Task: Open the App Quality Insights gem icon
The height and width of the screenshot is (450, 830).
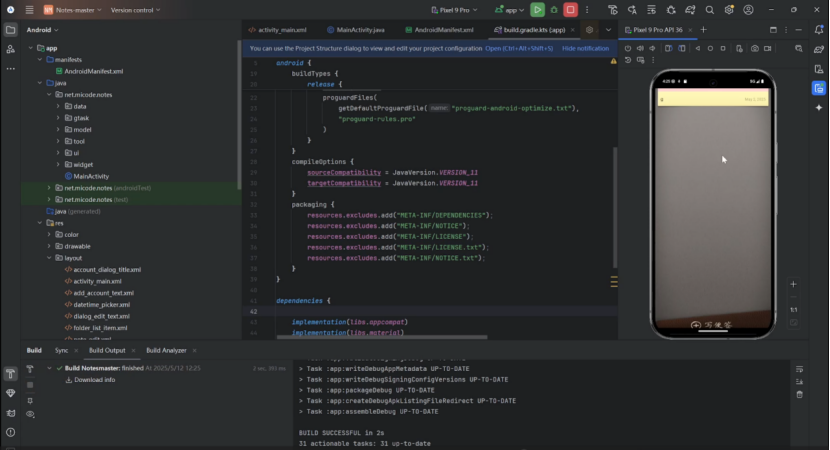Action: [x=11, y=393]
